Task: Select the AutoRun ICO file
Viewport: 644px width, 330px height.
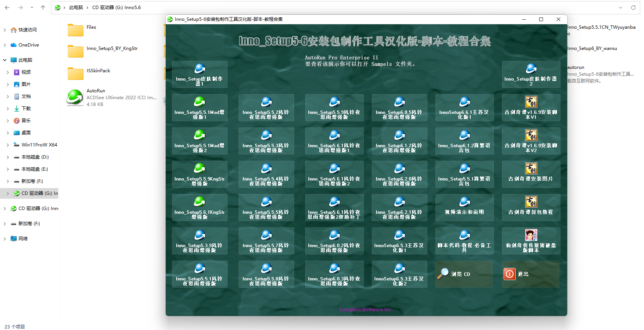Action: (x=112, y=97)
